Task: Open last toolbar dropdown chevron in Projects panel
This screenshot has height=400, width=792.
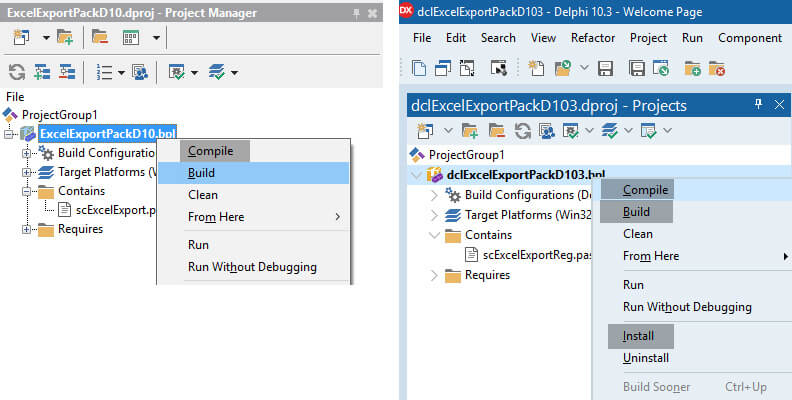Action: point(667,131)
